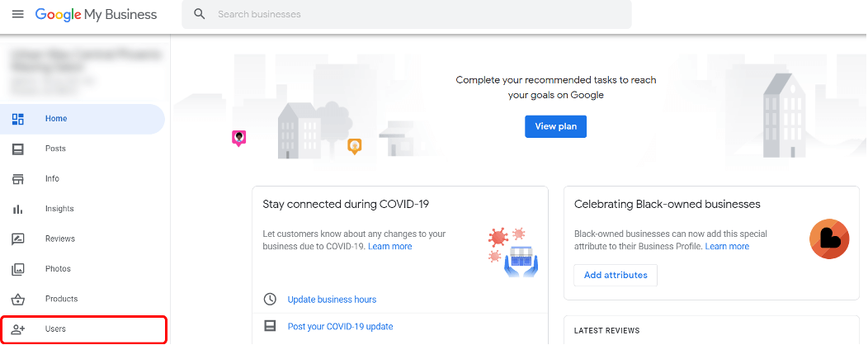Open Insights in the sidebar
Image resolution: width=868 pixels, height=345 pixels.
click(83, 209)
